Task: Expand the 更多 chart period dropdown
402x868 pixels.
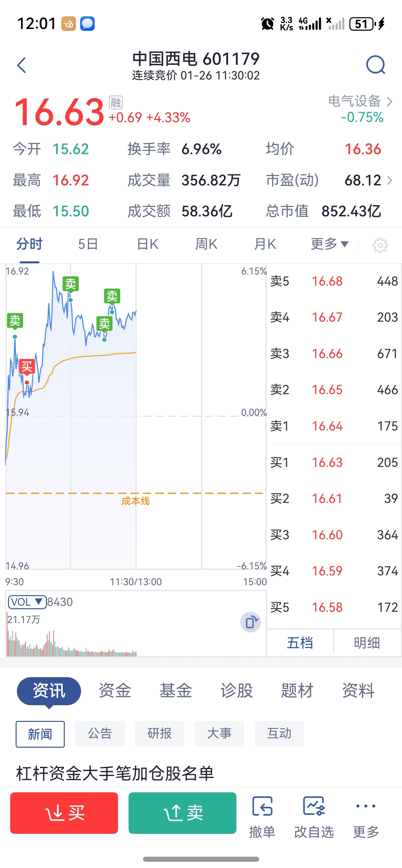Action: [330, 244]
